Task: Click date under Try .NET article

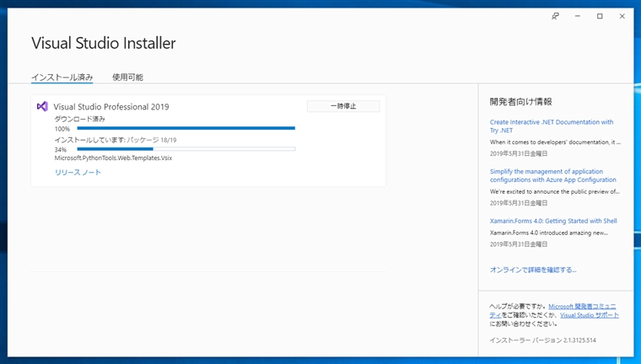Action: pyautogui.click(x=519, y=153)
